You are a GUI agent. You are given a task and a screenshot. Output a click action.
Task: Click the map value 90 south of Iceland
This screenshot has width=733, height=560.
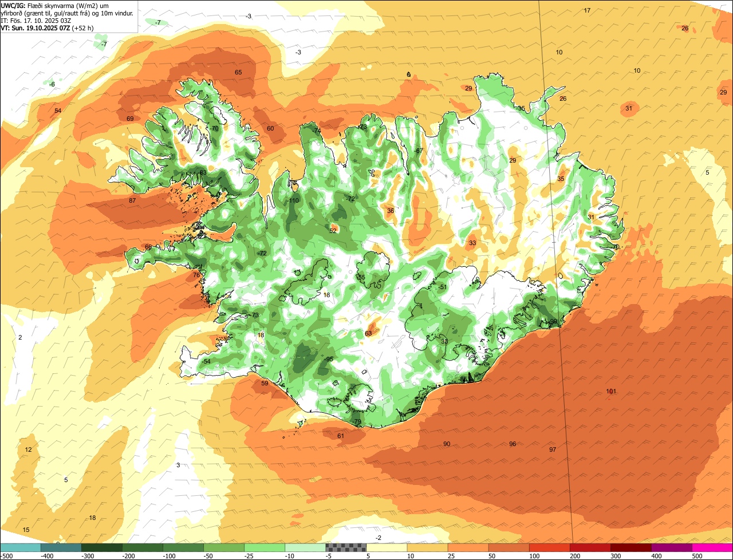447,444
